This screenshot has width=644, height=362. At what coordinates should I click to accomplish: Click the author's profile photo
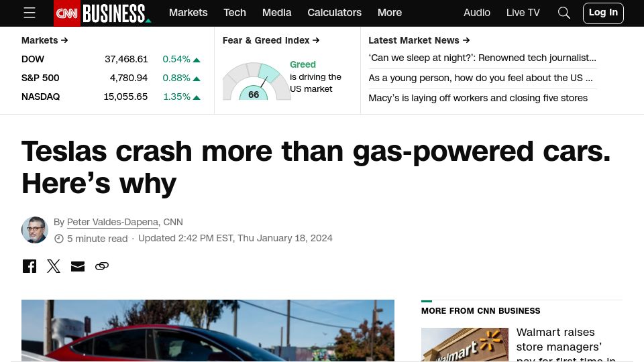pos(35,230)
